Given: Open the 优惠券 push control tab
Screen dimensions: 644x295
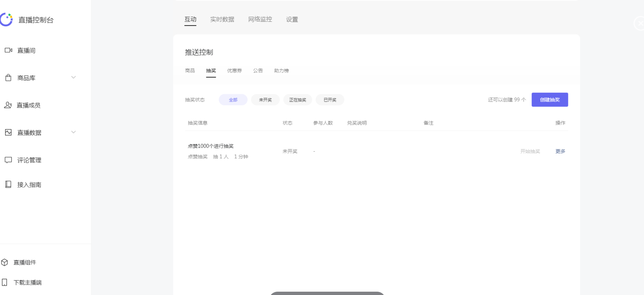Looking at the screenshot, I should pos(234,71).
